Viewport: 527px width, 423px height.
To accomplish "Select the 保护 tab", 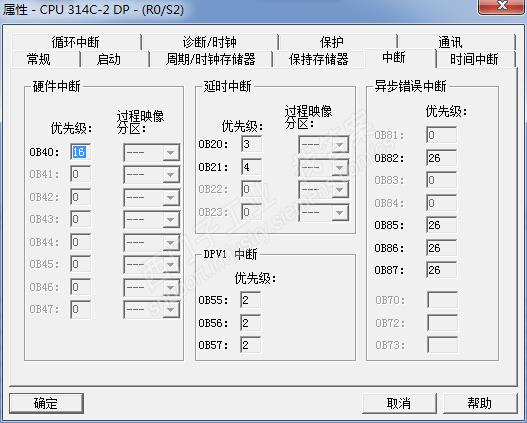I will coord(337,42).
